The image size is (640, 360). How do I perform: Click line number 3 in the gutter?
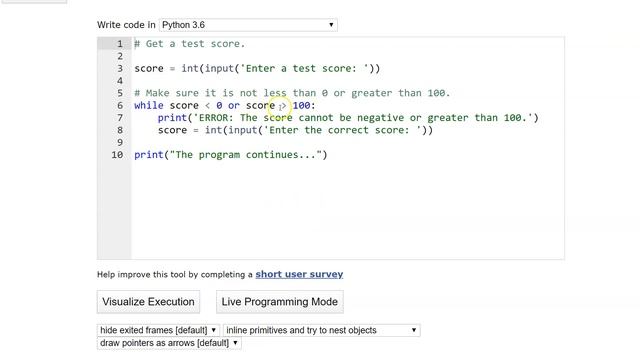point(120,68)
